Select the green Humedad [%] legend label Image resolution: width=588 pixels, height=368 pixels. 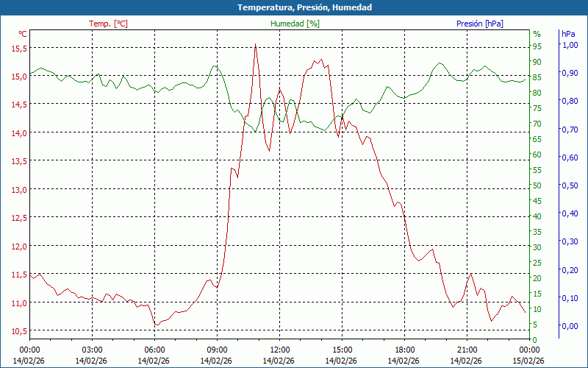coord(295,24)
